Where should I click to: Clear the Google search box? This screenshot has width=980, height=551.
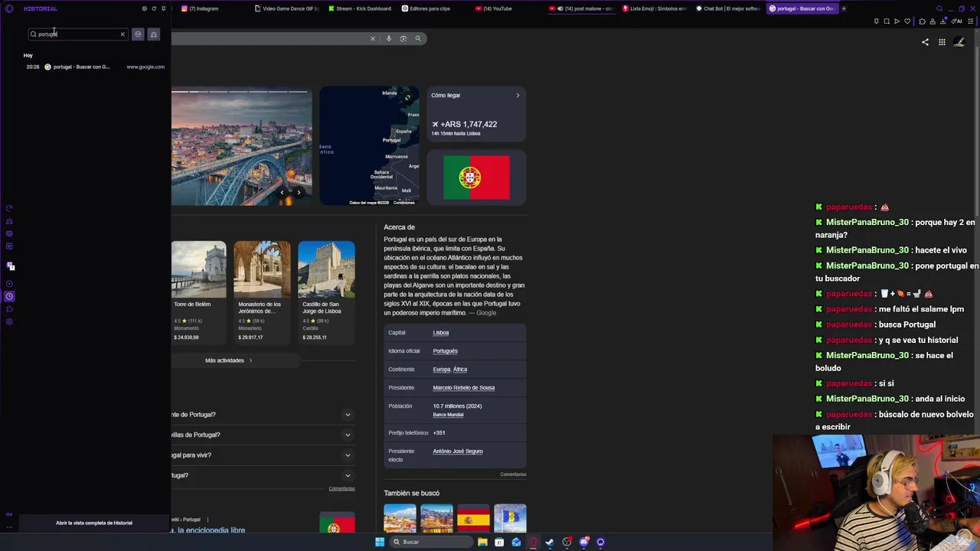(373, 38)
